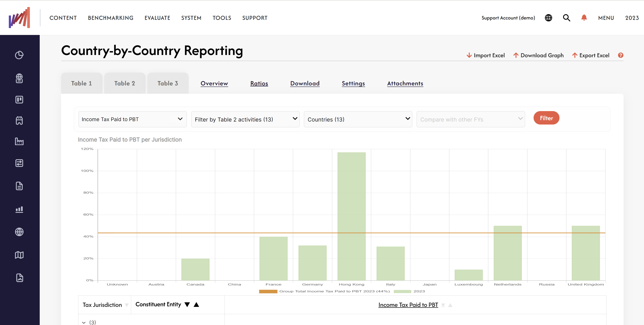Click the Tax Jurisdiction column header
The height and width of the screenshot is (325, 644).
click(x=102, y=305)
